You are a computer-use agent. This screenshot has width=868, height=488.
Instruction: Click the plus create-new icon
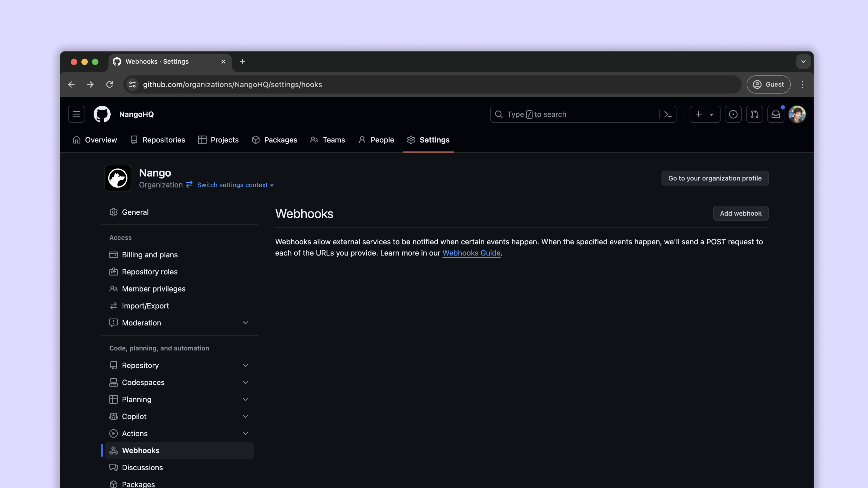point(699,114)
